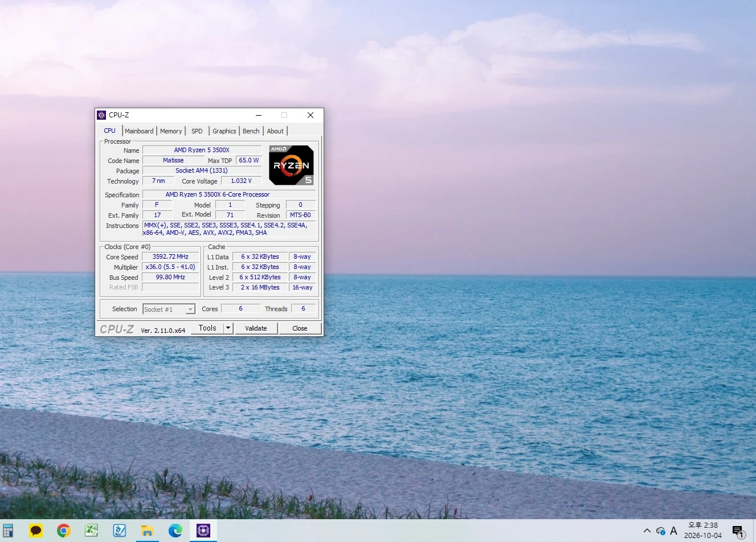Viewport: 756px width, 542px height.
Task: Open the Socket #1 selection dropdown
Action: (169, 309)
